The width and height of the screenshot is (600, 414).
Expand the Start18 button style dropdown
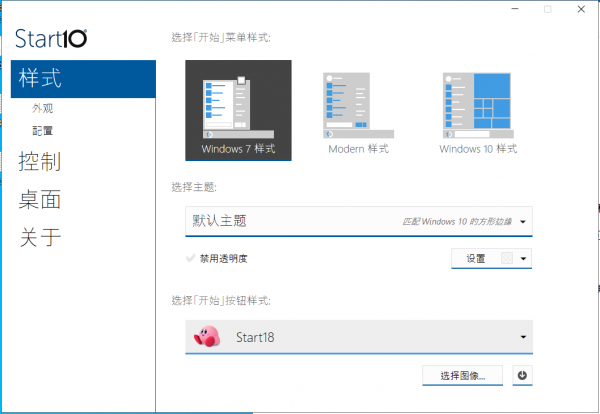(x=359, y=337)
